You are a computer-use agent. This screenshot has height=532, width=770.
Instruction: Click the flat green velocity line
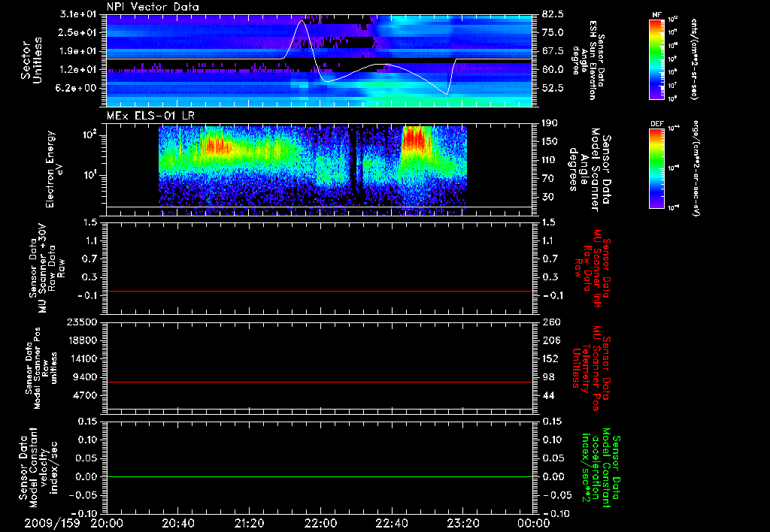tap(320, 476)
